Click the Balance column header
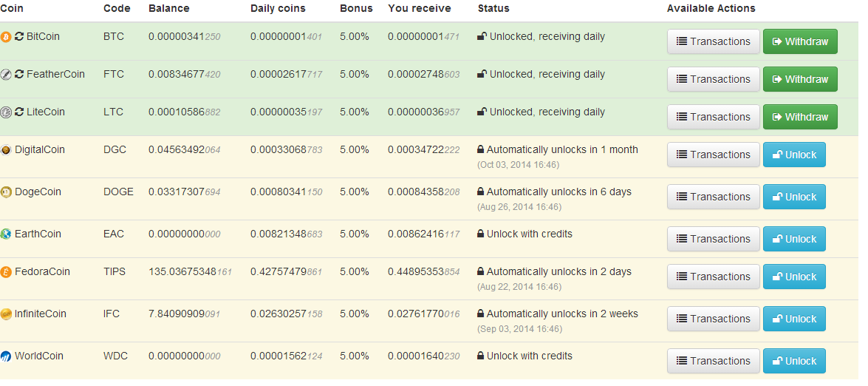 [168, 9]
